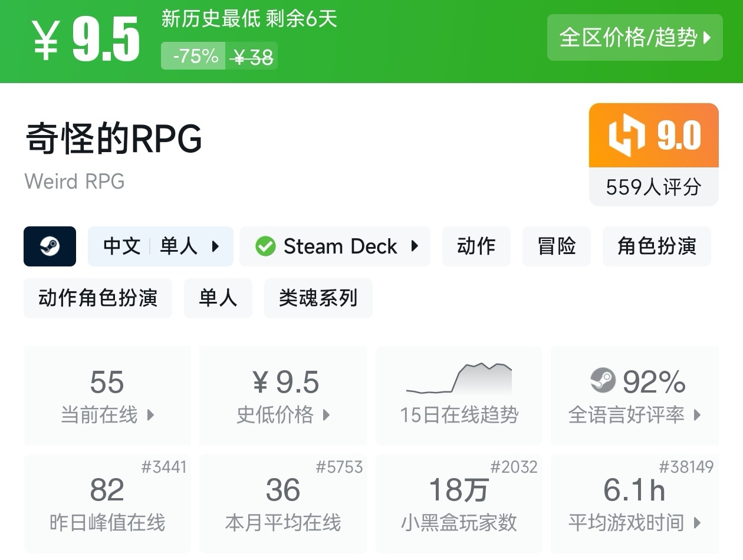Click the -75% discount badge
Image resolution: width=743 pixels, height=560 pixels.
pos(194,57)
